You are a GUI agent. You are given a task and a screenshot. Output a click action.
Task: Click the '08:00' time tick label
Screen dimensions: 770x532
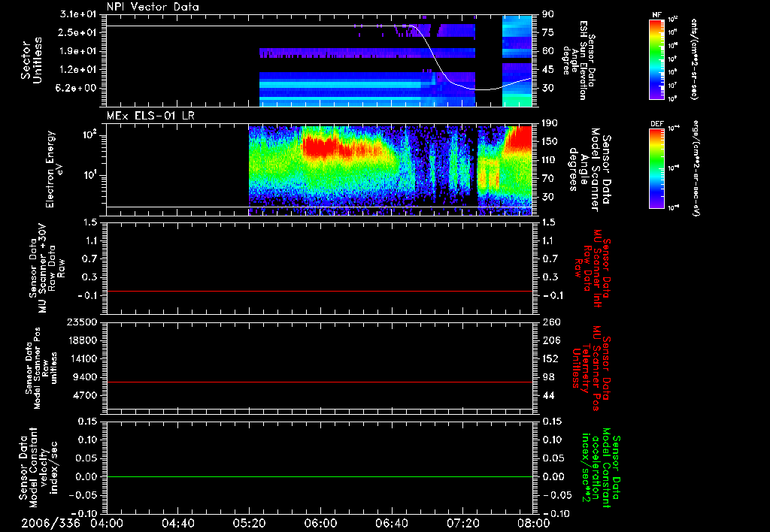534,523
